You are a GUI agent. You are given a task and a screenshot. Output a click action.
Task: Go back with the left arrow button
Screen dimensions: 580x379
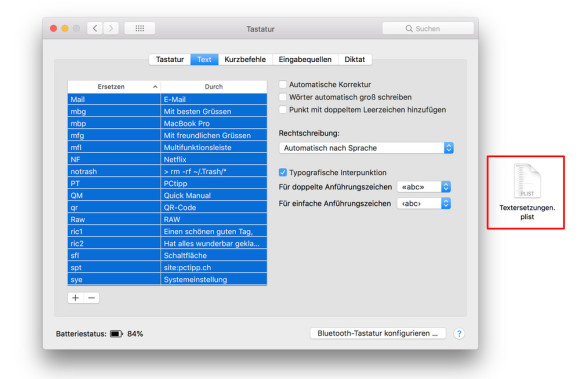(95, 28)
